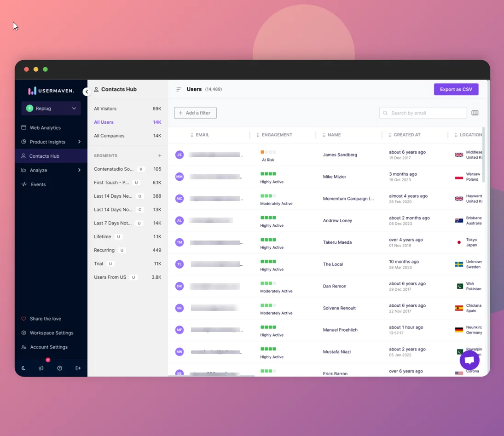504x436 pixels.
Task: Open the Replug workspace dropdown
Action: pyautogui.click(x=51, y=109)
